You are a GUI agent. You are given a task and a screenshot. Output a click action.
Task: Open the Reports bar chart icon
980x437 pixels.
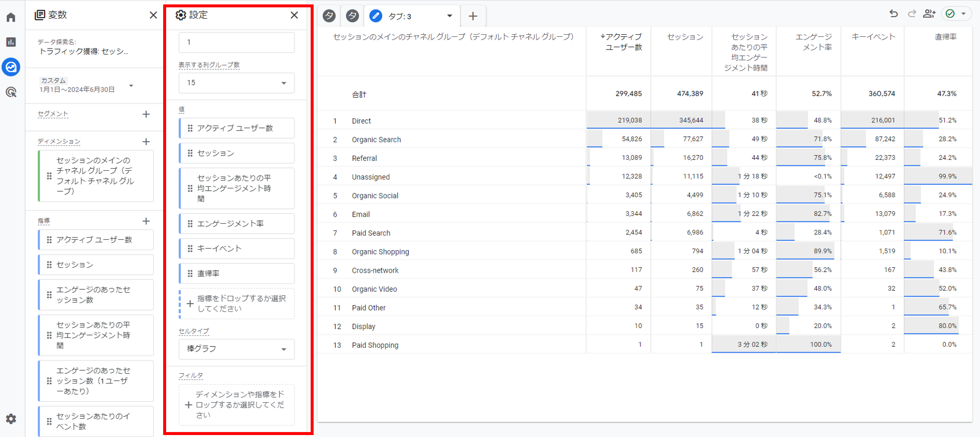pyautogui.click(x=11, y=42)
